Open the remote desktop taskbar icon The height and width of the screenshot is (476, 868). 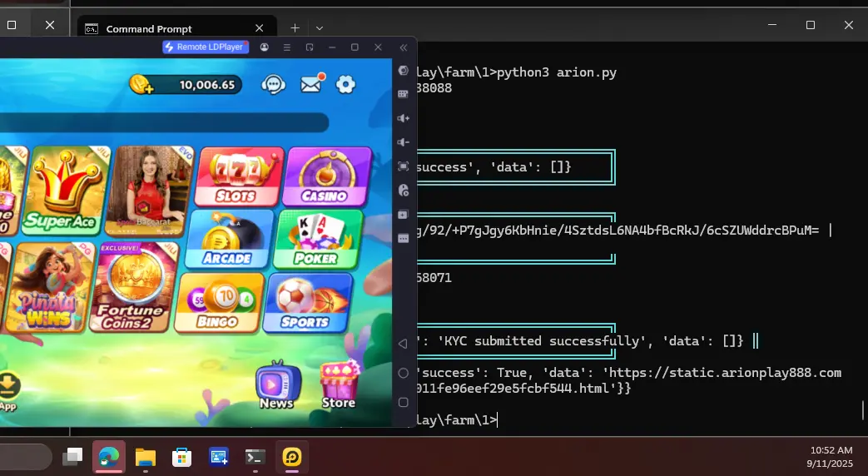coord(219,457)
